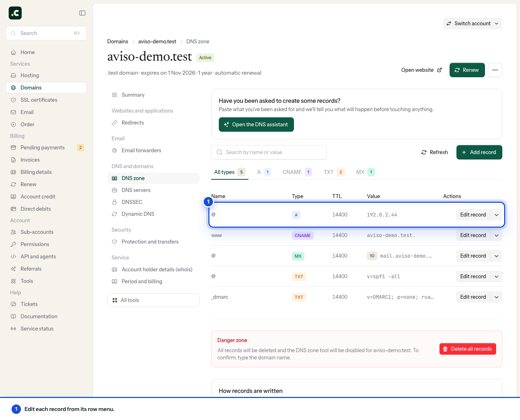Click the Add record button

click(x=479, y=152)
